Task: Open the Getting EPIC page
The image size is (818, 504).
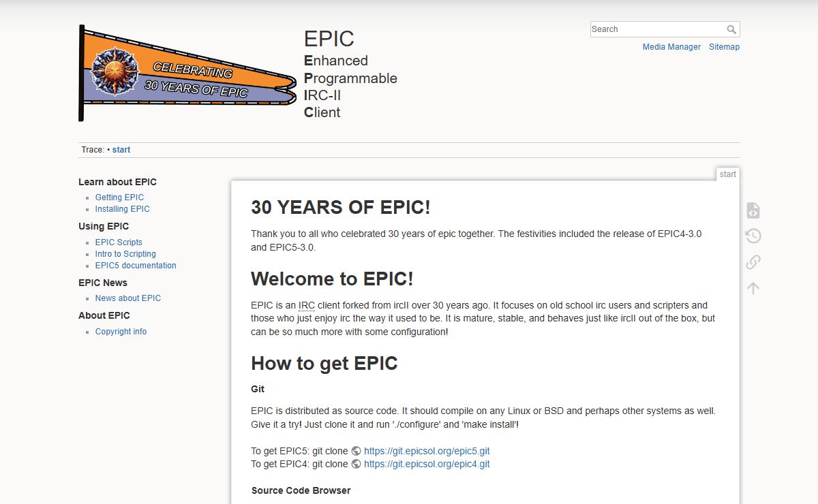Action: point(119,198)
